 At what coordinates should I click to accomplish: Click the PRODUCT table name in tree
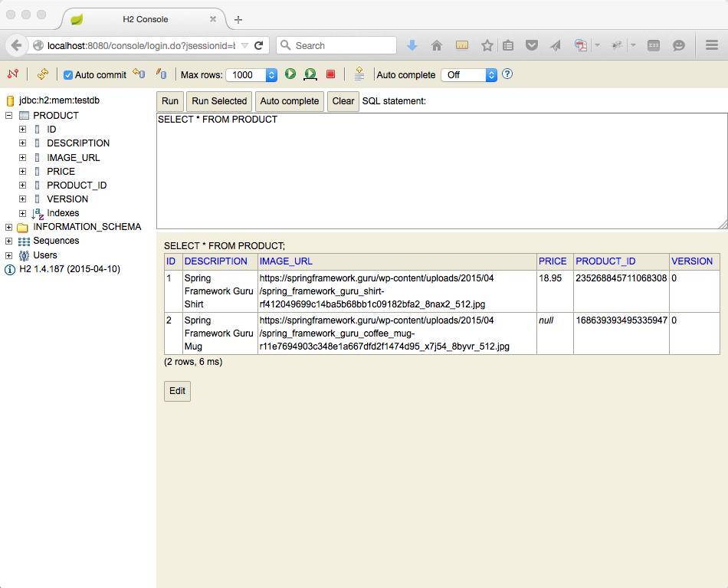(x=56, y=115)
